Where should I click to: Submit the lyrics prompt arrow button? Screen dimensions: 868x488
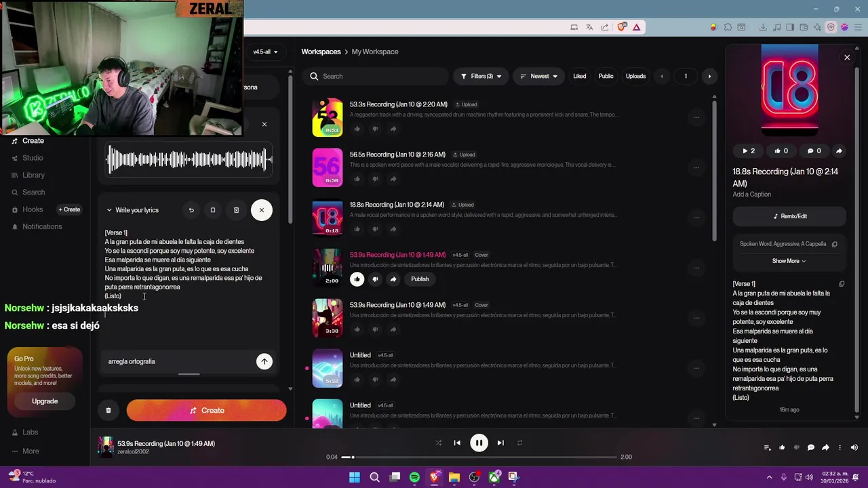[264, 361]
